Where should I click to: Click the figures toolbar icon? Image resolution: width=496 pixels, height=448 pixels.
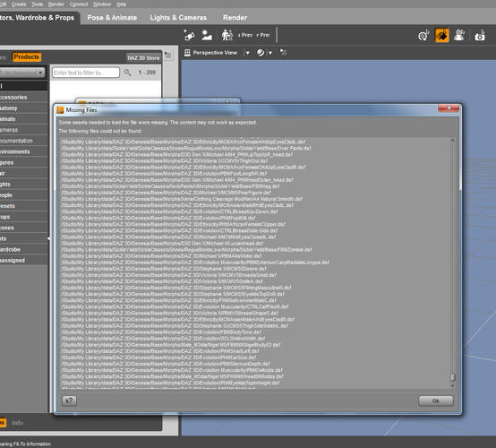227,35
